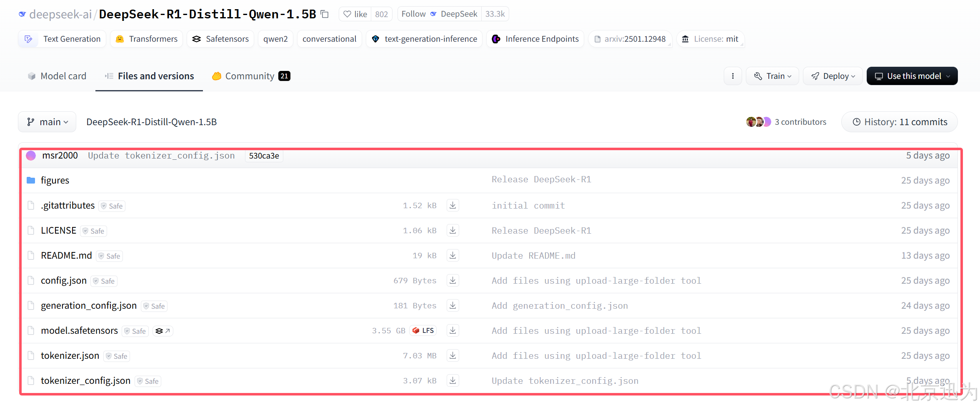Click the Safe badge next to README.md

click(110, 256)
